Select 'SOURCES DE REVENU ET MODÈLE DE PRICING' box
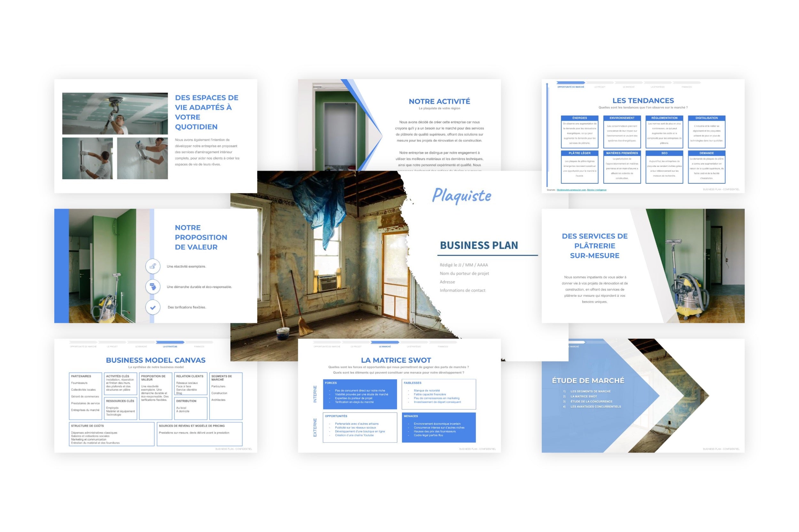Image resolution: width=799 pixels, height=532 pixels. tap(200, 434)
